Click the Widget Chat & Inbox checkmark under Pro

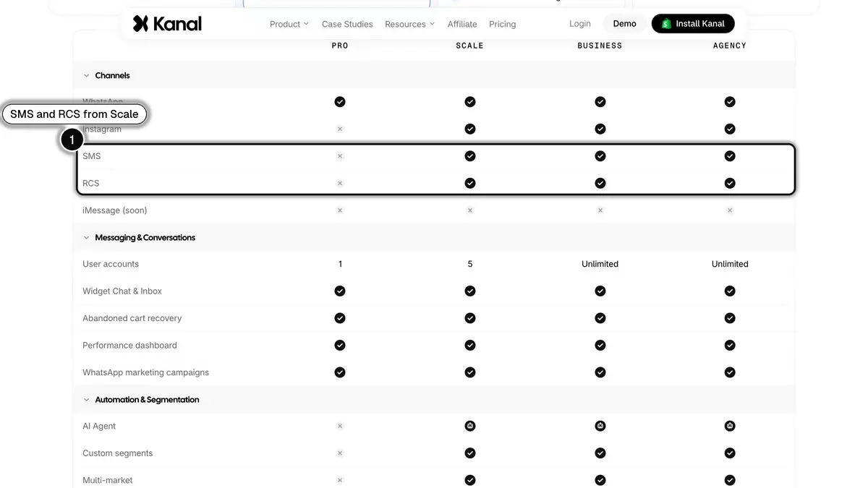[340, 291]
